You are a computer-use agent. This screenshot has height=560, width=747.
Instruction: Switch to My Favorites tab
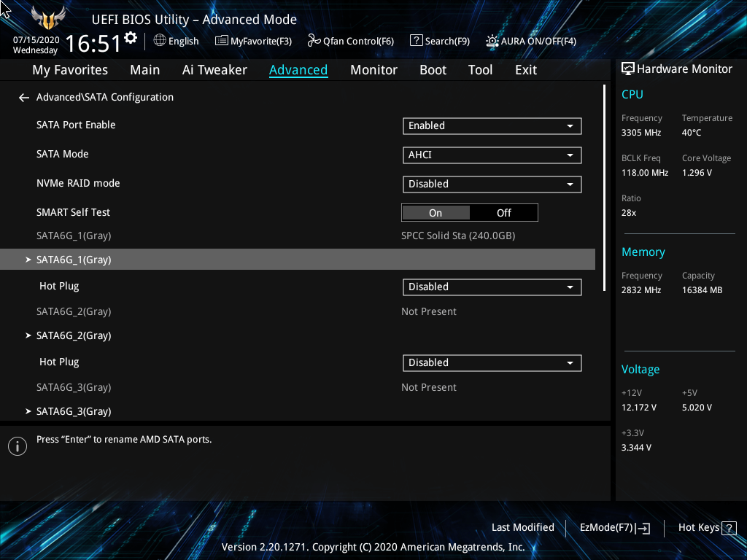pyautogui.click(x=70, y=70)
